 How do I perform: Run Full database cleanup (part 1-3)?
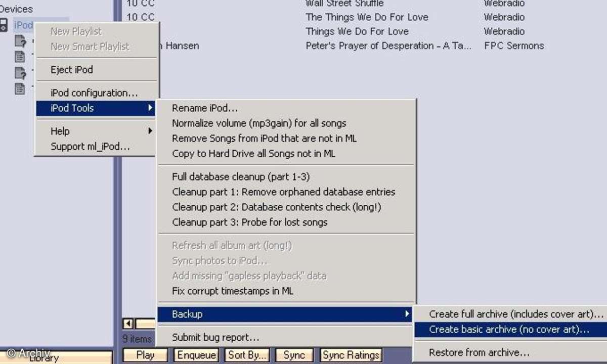[241, 177]
